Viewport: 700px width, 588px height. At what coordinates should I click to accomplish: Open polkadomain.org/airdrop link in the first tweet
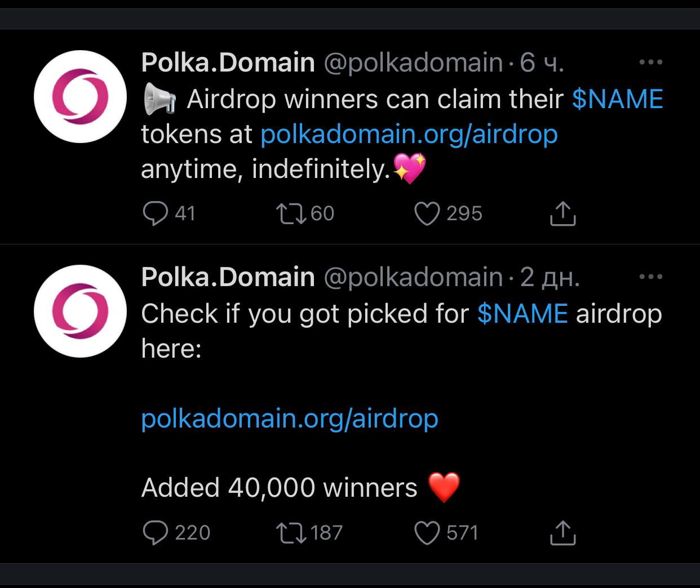tap(409, 134)
